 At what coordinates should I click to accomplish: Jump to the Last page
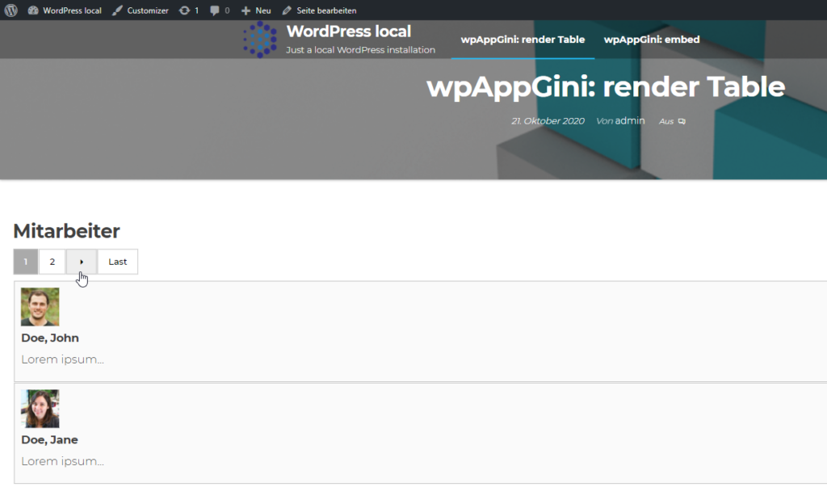(118, 262)
